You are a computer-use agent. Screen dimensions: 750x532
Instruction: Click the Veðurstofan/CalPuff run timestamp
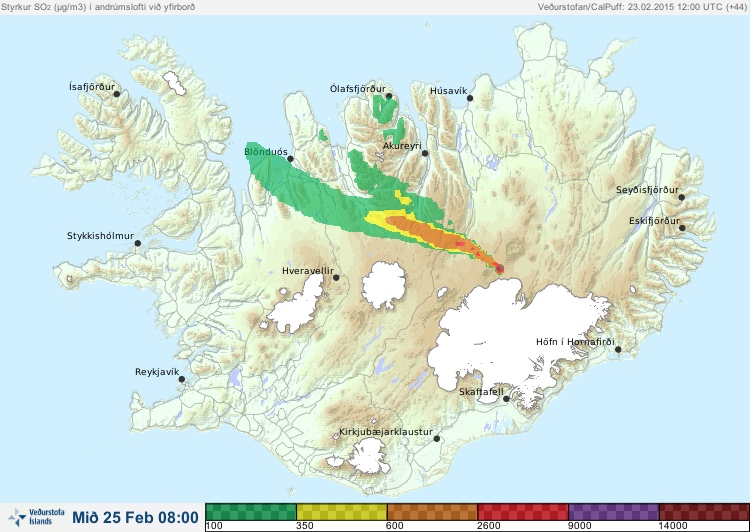pyautogui.click(x=641, y=7)
